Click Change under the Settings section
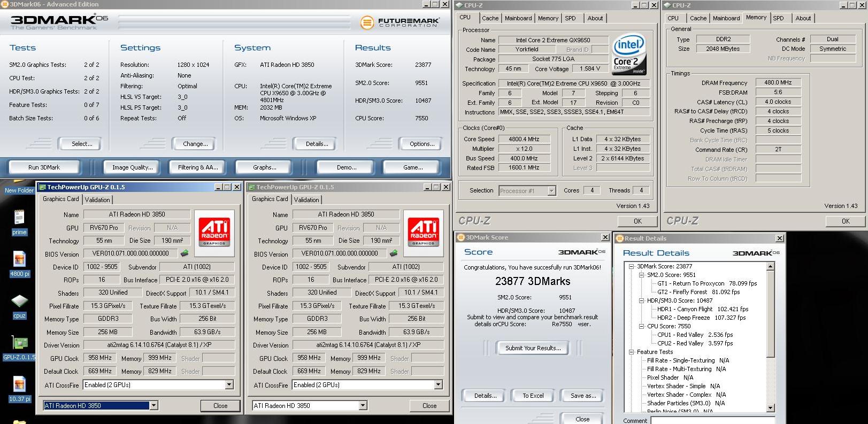Screen dimensions: 868x424 click(195, 144)
